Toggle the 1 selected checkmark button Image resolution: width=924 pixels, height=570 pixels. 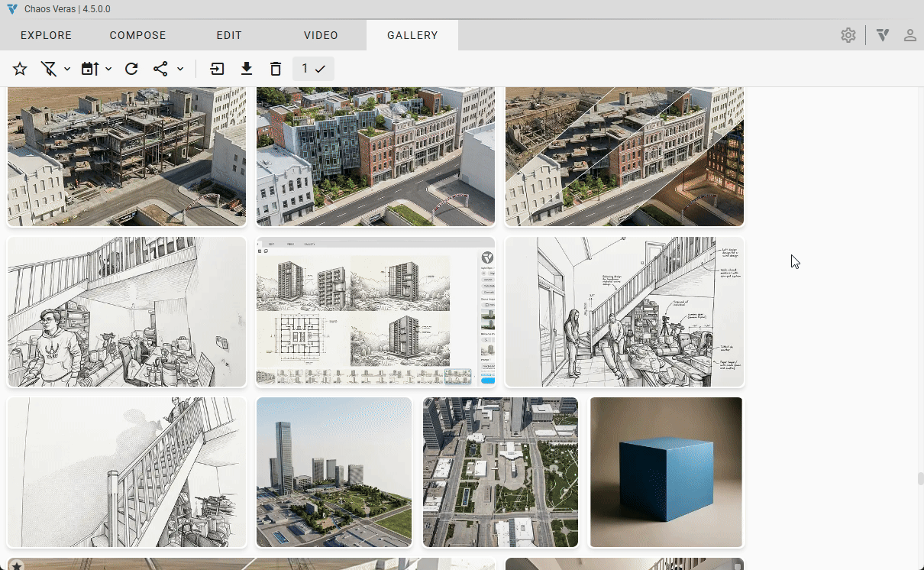313,69
